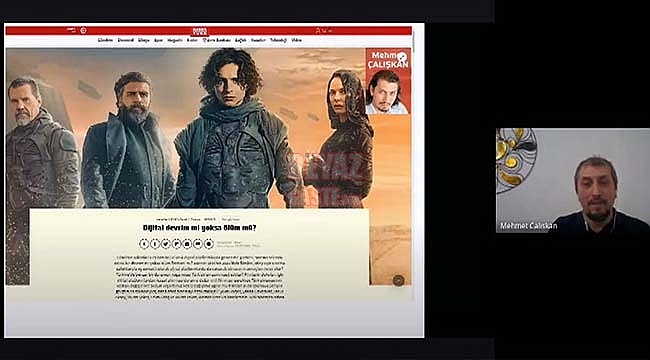Select Mehmet Caliskan's webcam video tile
The height and width of the screenshot is (360, 650).
pos(573,180)
